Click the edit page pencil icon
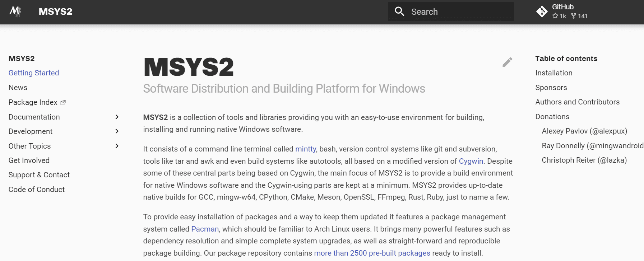This screenshot has width=644, height=261. pyautogui.click(x=507, y=62)
